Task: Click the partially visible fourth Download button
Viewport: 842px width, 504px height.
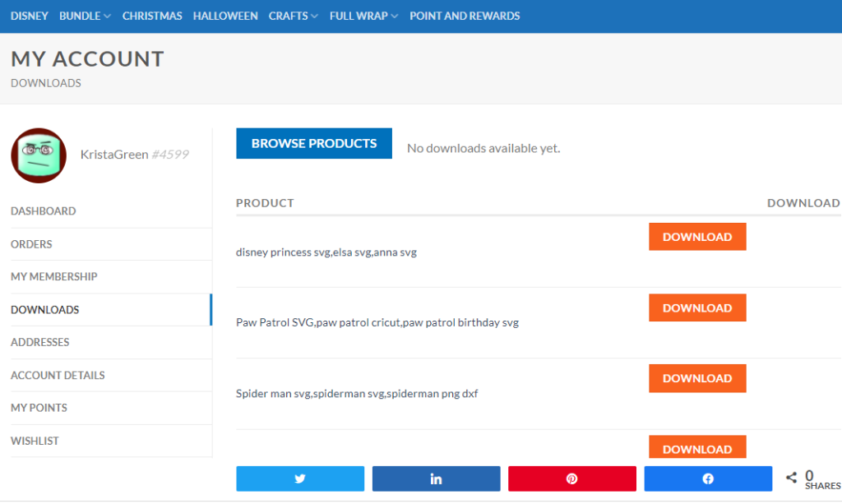Action: (697, 447)
